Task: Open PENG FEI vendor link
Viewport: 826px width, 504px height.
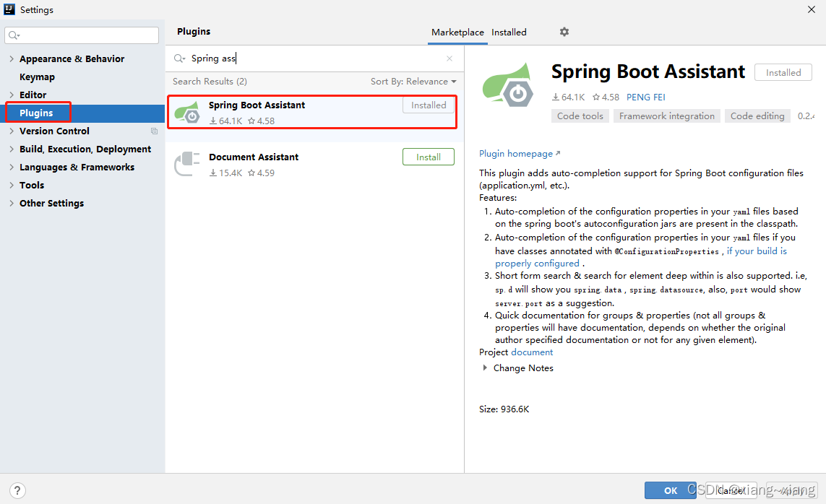Action: 646,97
